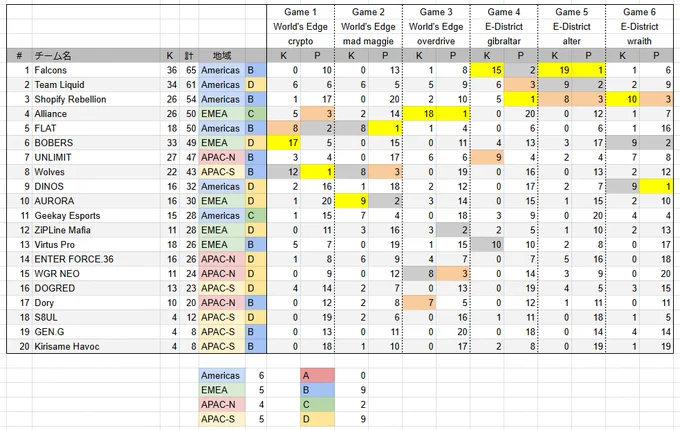The image size is (680, 430).
Task: Click the crypto legend cell
Action: [x=301, y=41]
